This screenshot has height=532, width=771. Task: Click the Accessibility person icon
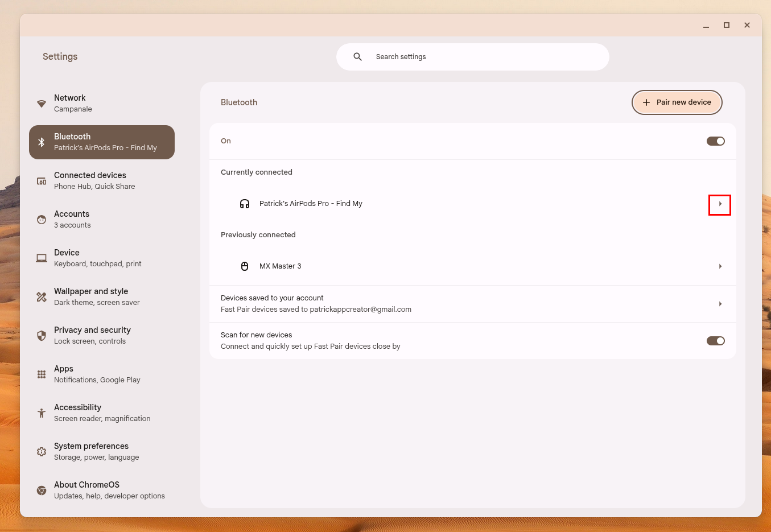point(42,413)
